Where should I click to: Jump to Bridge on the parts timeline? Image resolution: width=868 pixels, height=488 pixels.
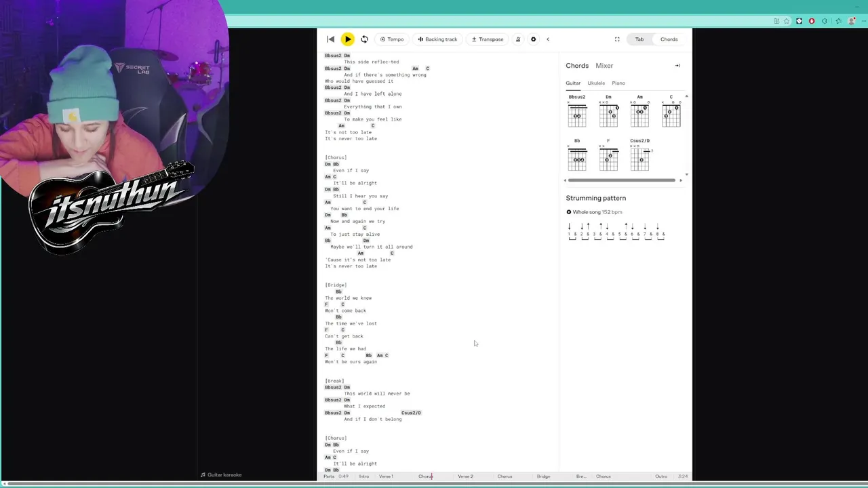(x=544, y=476)
